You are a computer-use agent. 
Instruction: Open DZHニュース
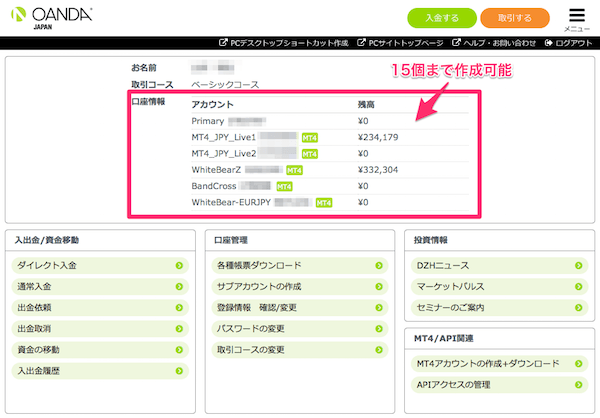pyautogui.click(x=500, y=266)
